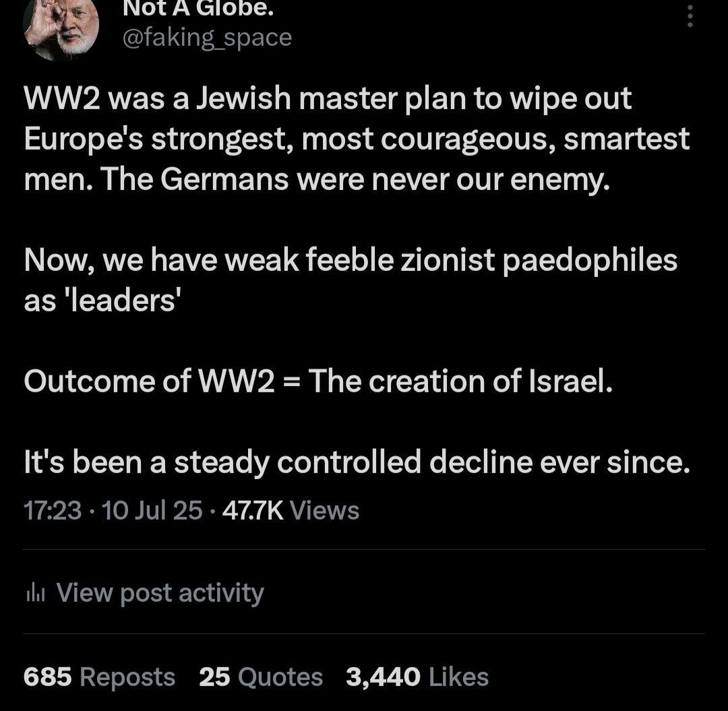Screen dimensions: 728x711
Task: Show the "Likes" list label
Action: [458, 677]
